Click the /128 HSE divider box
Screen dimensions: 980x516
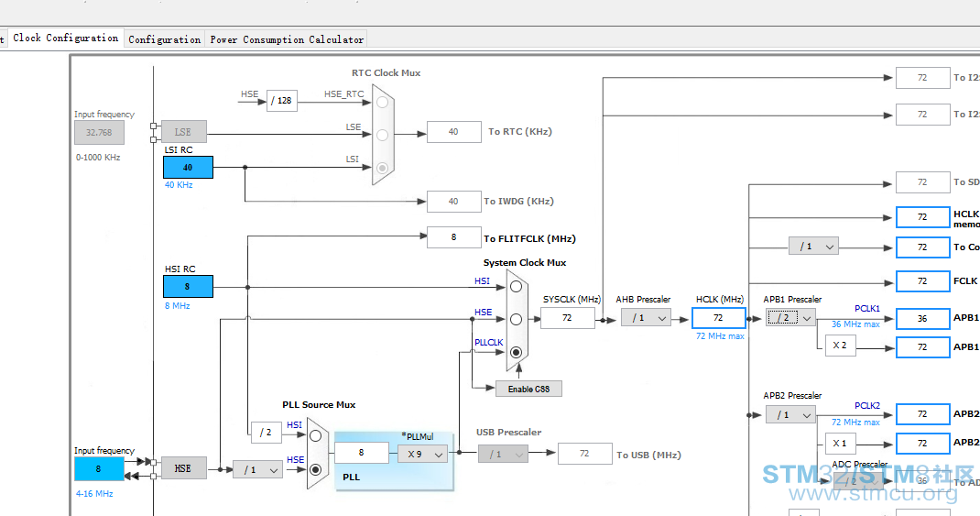coord(282,100)
